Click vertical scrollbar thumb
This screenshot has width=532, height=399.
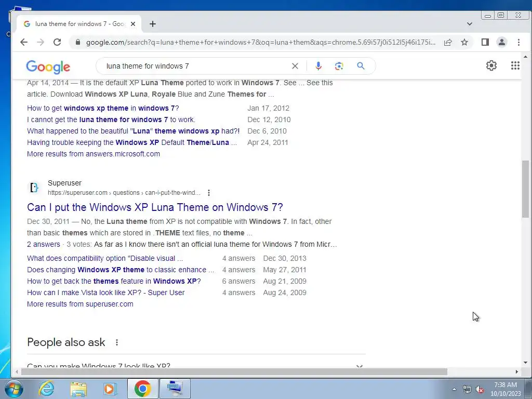(x=525, y=189)
